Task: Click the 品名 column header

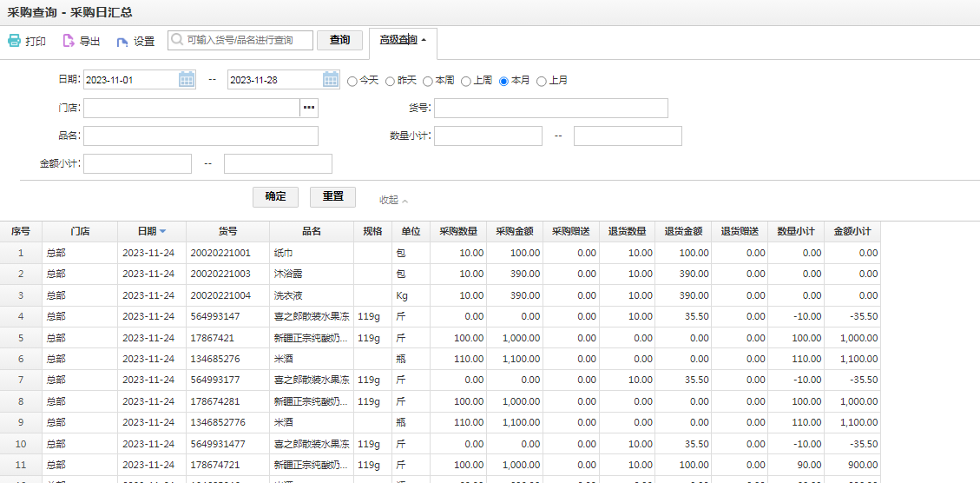Action: coord(312,231)
